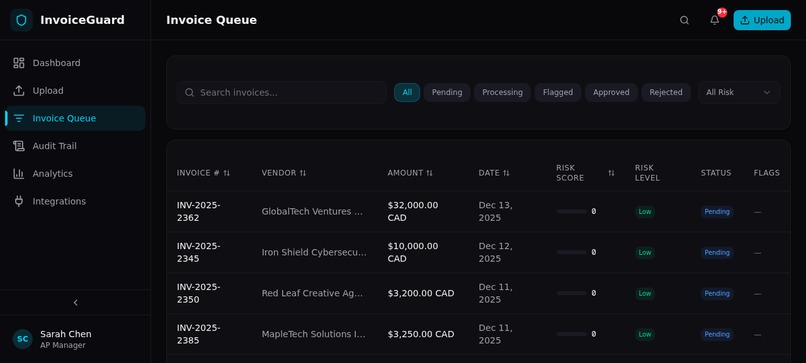Screen dimensions: 806x363
Task: Click the Flags column header
Action: coord(766,173)
